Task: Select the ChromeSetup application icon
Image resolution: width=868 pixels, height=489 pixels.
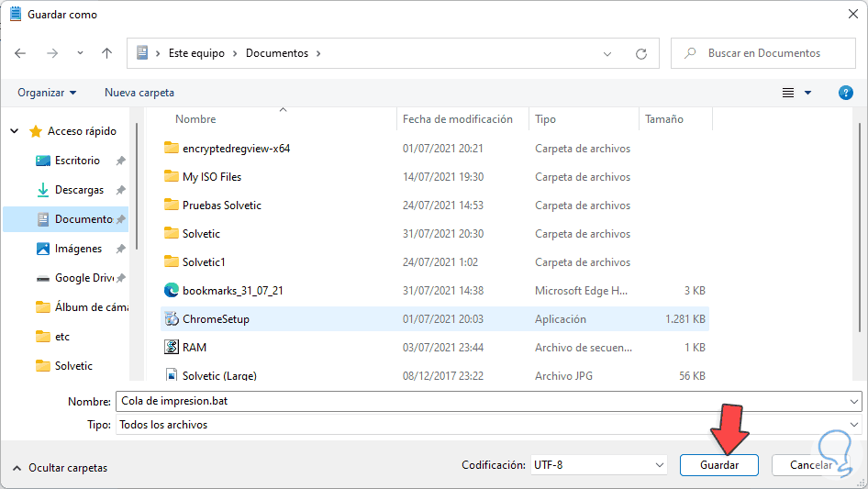Action: (x=171, y=319)
